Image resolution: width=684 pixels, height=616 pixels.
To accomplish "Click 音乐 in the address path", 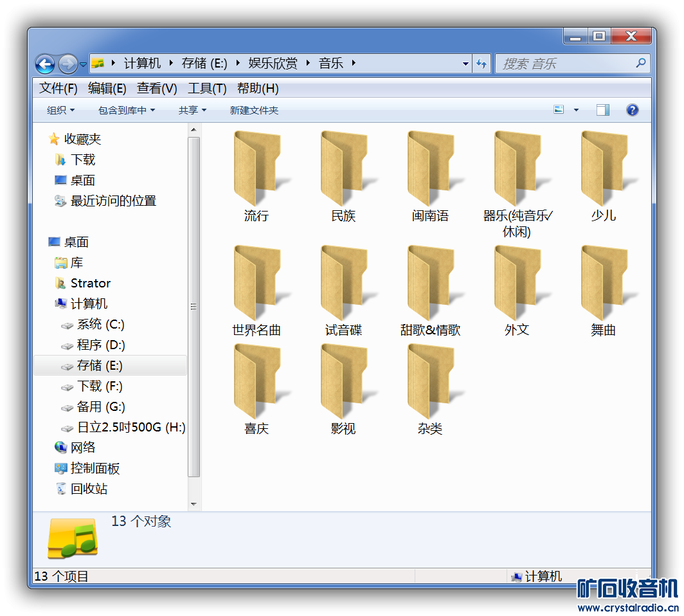I will pos(331,63).
